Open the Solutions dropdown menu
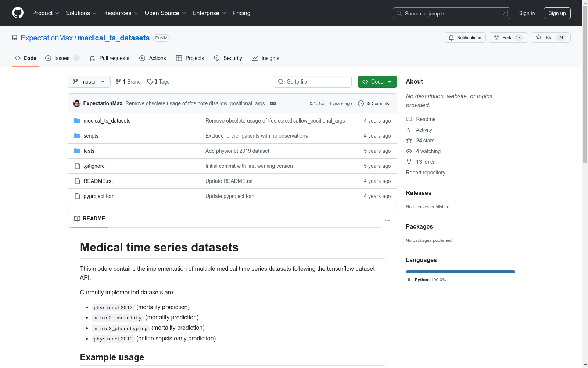This screenshot has height=368, width=588. pyautogui.click(x=81, y=13)
